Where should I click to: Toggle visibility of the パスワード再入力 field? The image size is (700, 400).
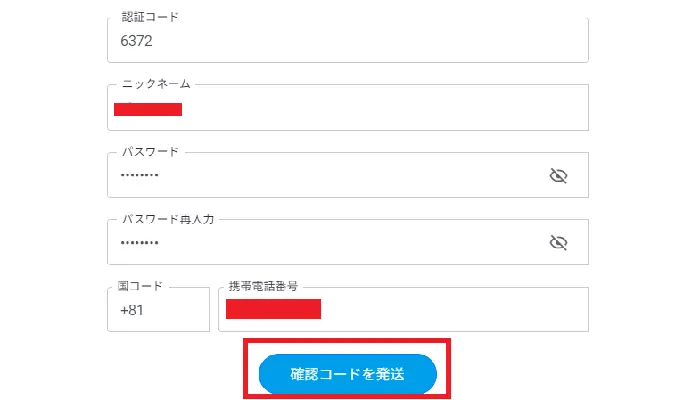click(x=558, y=243)
